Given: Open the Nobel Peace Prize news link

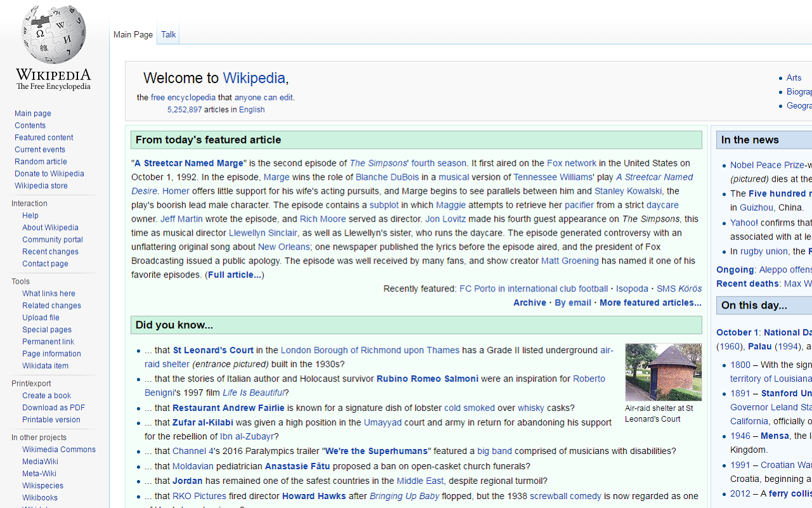Looking at the screenshot, I should tap(767, 166).
